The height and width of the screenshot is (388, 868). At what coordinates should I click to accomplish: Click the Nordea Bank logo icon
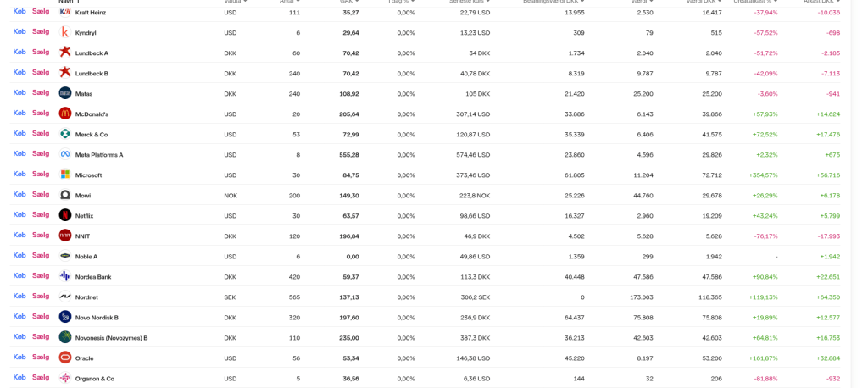(x=65, y=276)
